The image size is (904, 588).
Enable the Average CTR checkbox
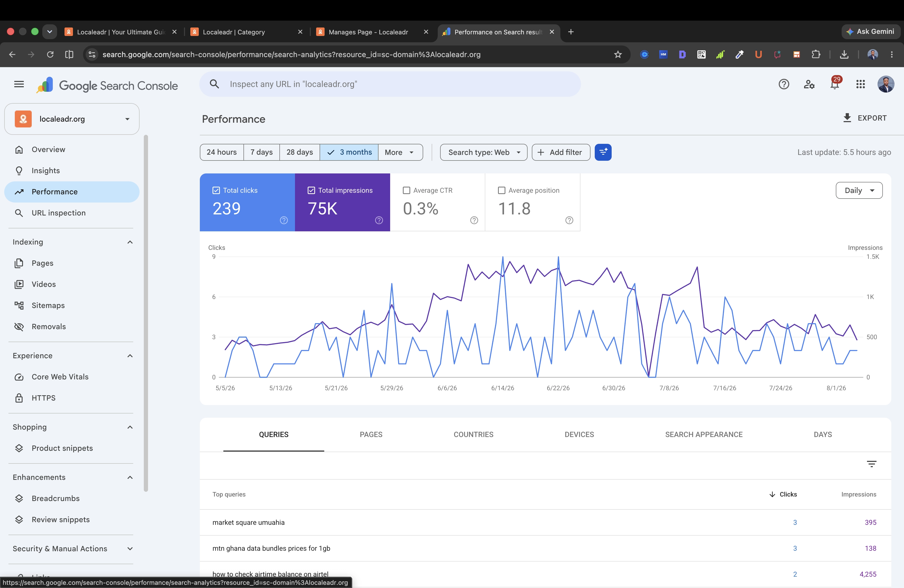pos(407,190)
